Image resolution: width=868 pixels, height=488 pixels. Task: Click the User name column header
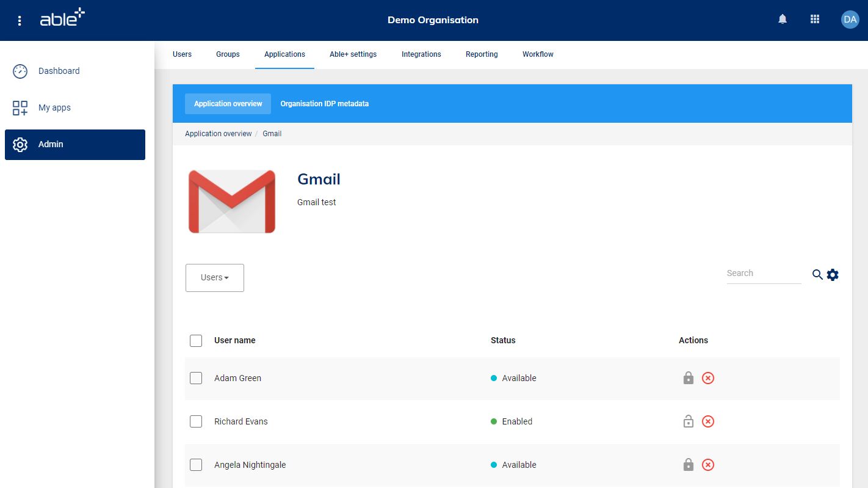point(234,340)
